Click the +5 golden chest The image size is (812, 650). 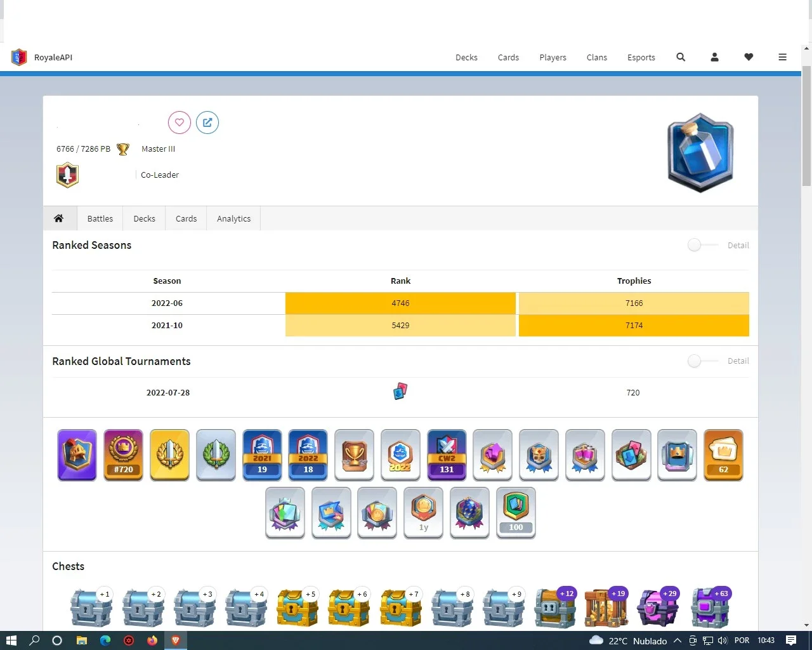tap(297, 607)
